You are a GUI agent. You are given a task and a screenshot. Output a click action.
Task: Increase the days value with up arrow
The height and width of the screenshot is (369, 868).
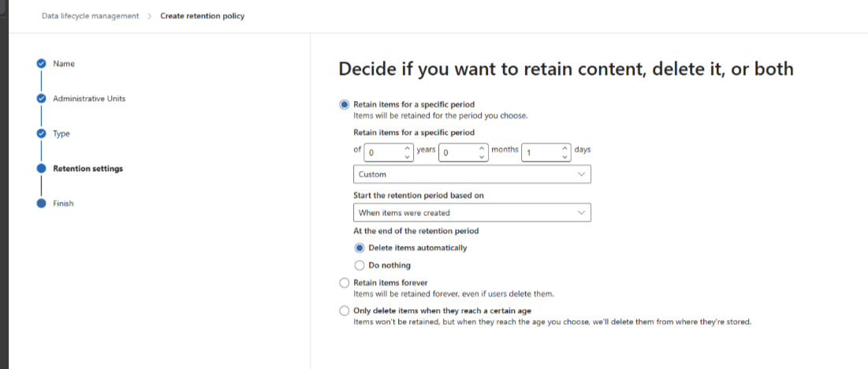pos(565,148)
